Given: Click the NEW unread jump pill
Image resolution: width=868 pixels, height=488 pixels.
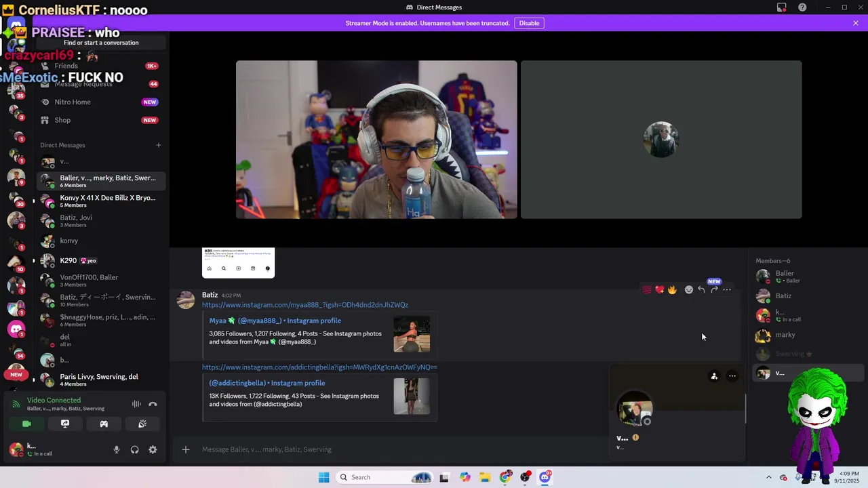Looking at the screenshot, I should click(16, 374).
